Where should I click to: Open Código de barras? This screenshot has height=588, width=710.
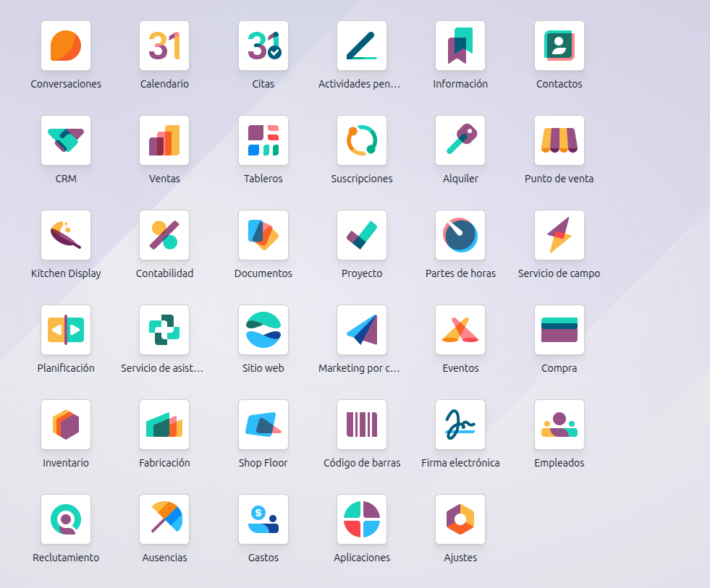[361, 424]
